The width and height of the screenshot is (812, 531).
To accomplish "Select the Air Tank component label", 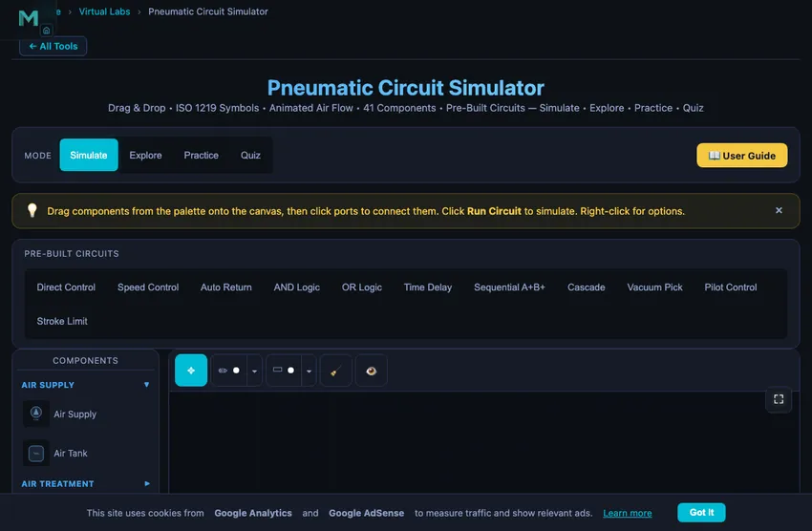I will (71, 454).
